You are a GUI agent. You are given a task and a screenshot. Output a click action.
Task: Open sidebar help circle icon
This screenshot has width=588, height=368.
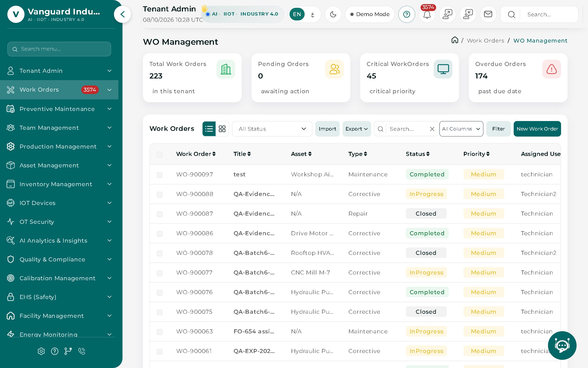click(55, 351)
